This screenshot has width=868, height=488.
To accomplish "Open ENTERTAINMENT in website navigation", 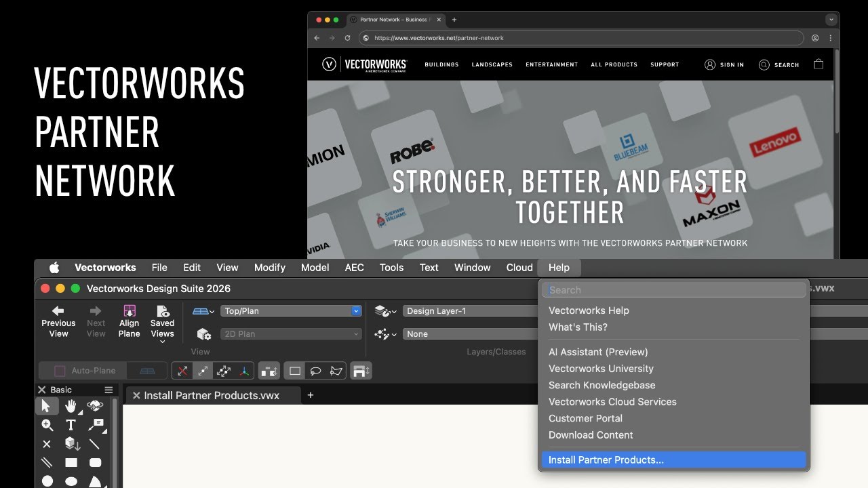I will click(552, 65).
